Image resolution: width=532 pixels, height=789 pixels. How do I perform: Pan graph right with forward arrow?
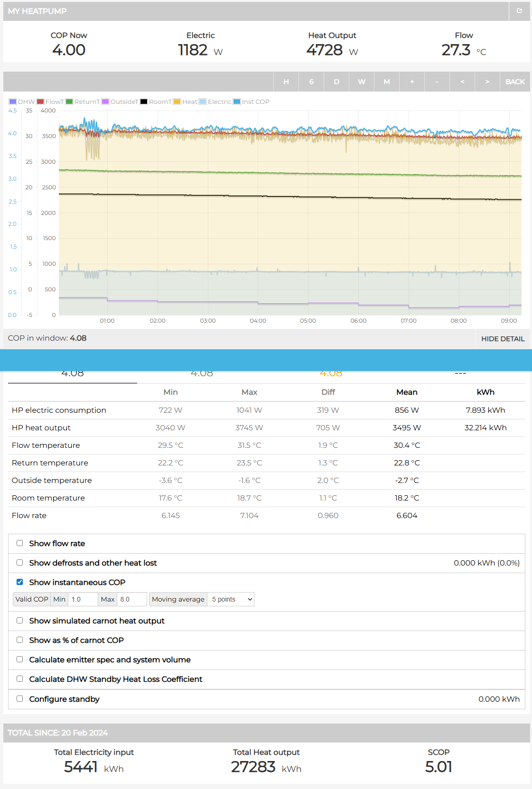[x=487, y=82]
